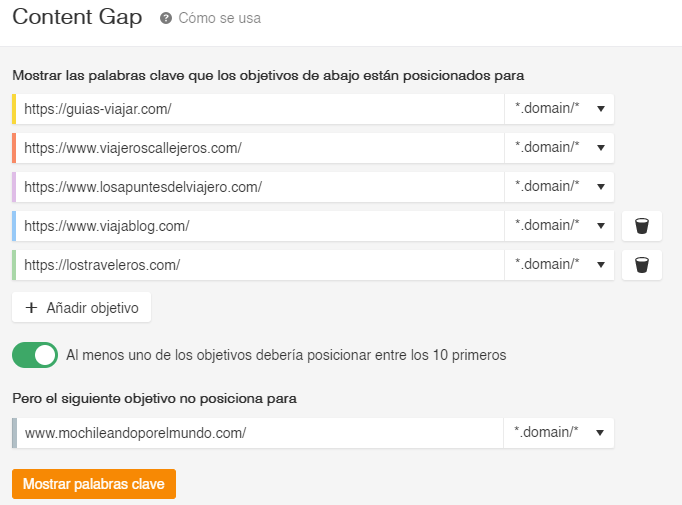
Task: Focus the guias-viajar.com URL field
Action: 260,109
